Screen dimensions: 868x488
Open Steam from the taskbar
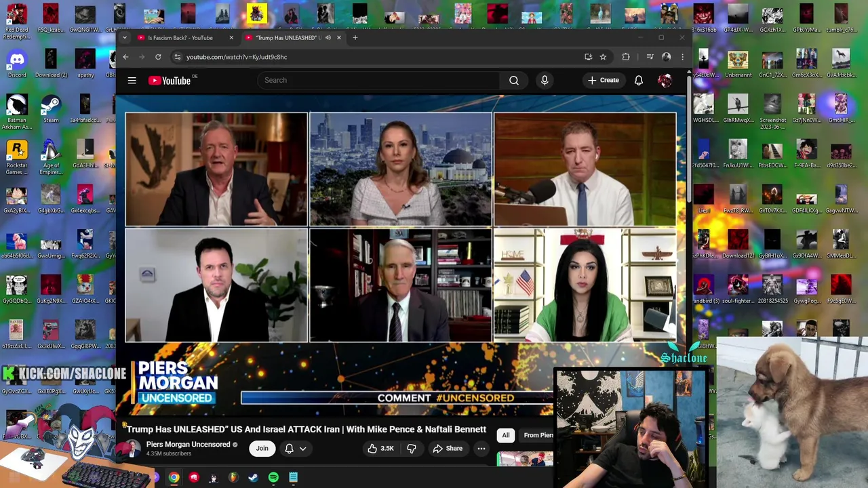(x=253, y=478)
